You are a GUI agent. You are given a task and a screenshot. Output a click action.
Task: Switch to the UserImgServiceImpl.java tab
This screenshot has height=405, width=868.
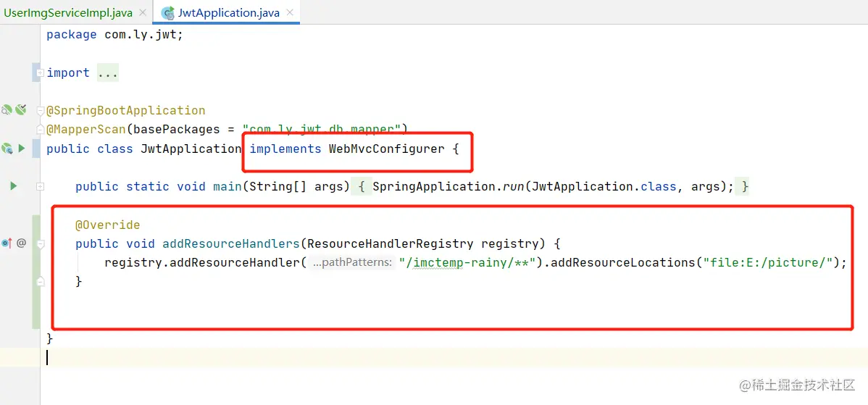click(x=68, y=12)
